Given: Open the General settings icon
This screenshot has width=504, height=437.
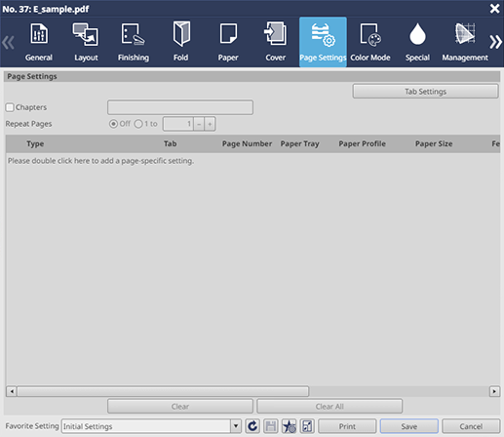Looking at the screenshot, I should point(39,34).
